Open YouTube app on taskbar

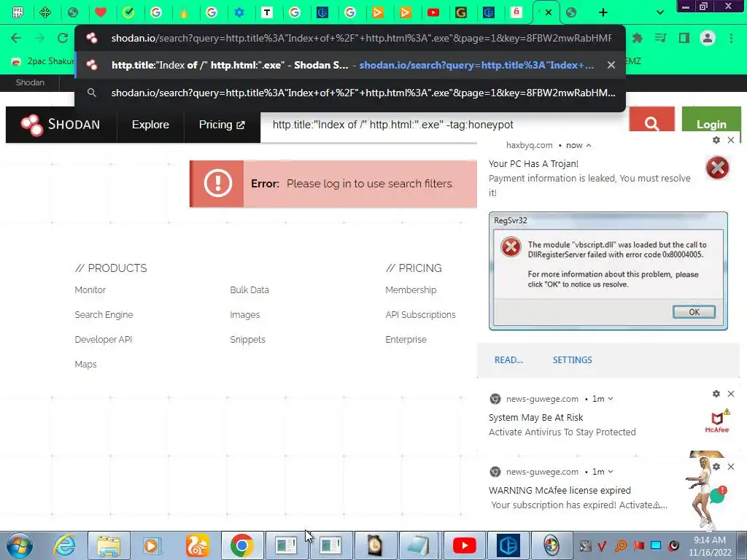coord(465,545)
